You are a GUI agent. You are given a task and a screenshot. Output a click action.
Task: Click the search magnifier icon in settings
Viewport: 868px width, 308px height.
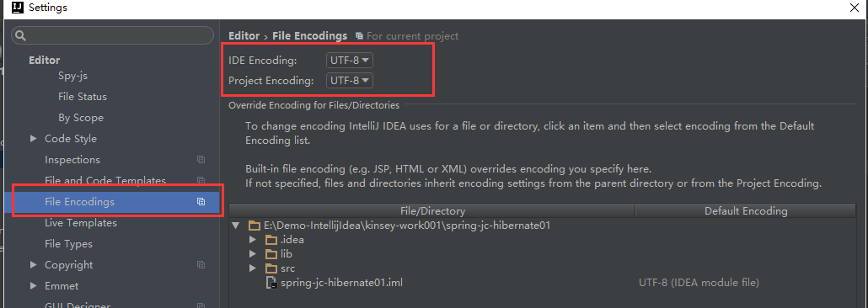(x=20, y=36)
